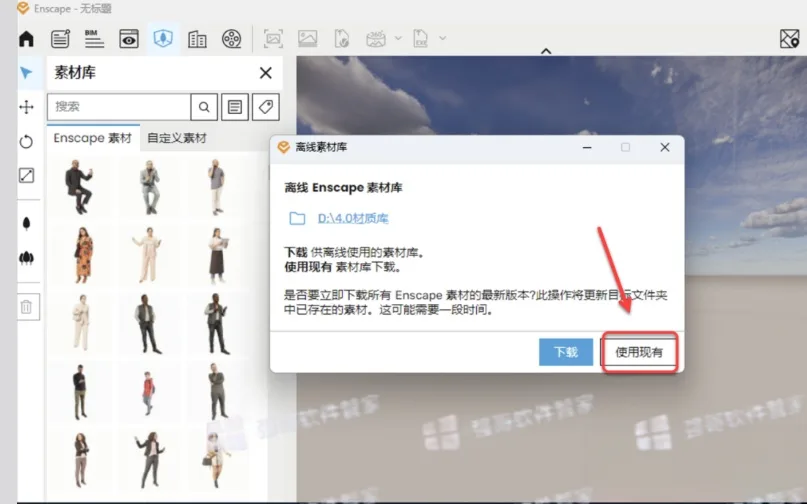The image size is (807, 504).
Task: Click the 离线 Enscape 素材库 heading text
Action: click(x=343, y=187)
